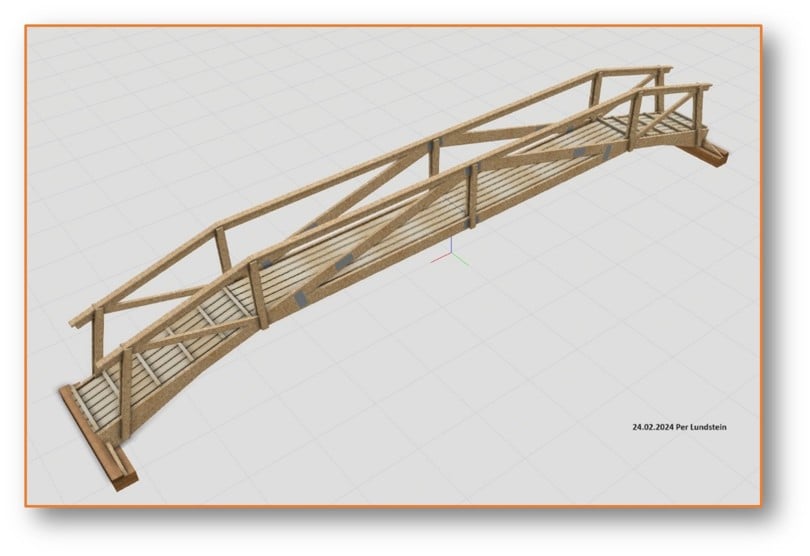810x556 pixels.
Task: Click the '24.02.2024 Per Lundstein' caption text
Action: [x=679, y=427]
